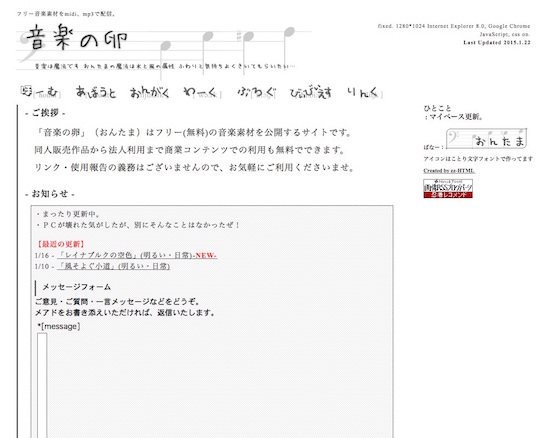Open the 「レイナブルクの空色」 update link

(x=137, y=255)
